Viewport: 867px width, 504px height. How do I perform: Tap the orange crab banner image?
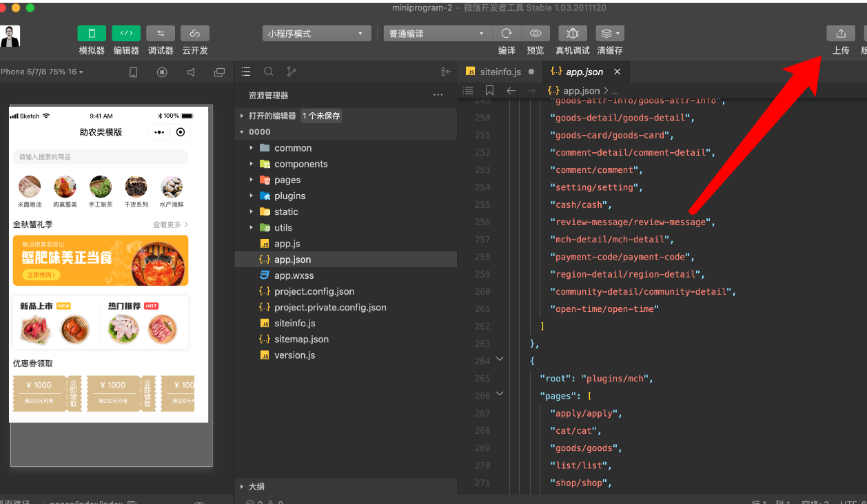100,260
